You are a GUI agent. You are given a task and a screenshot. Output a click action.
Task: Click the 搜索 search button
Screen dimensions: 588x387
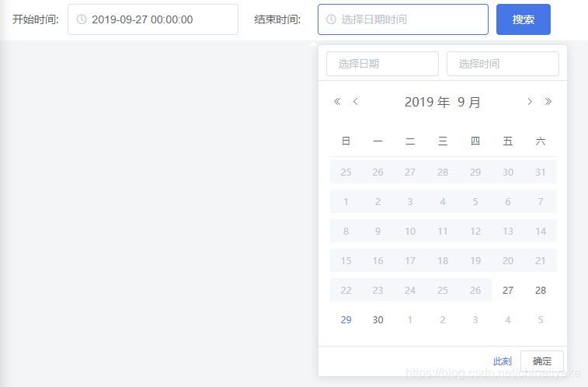pyautogui.click(x=523, y=19)
